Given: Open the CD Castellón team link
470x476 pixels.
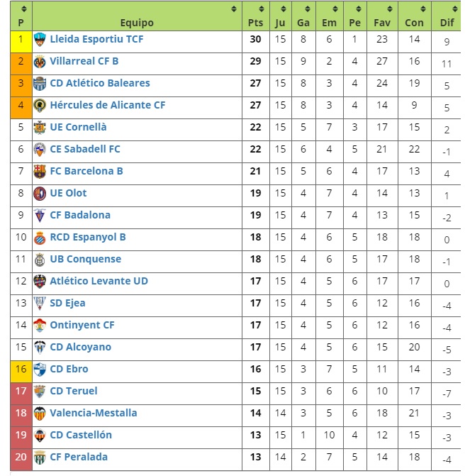Looking at the screenshot, I should 81,435.
